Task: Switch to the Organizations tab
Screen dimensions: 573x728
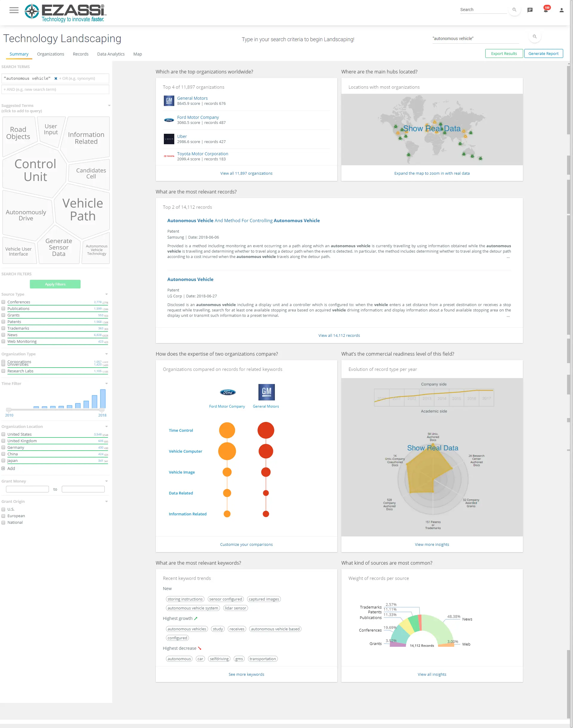Action: click(51, 54)
